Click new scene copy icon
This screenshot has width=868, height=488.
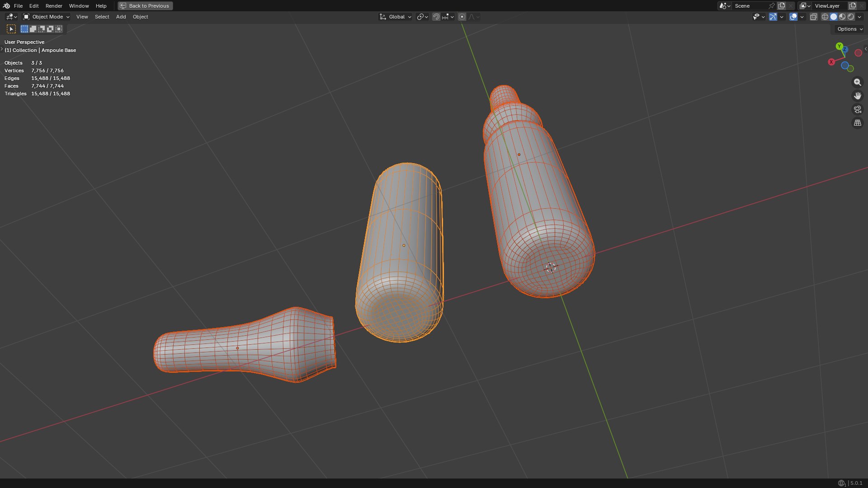[x=782, y=6]
